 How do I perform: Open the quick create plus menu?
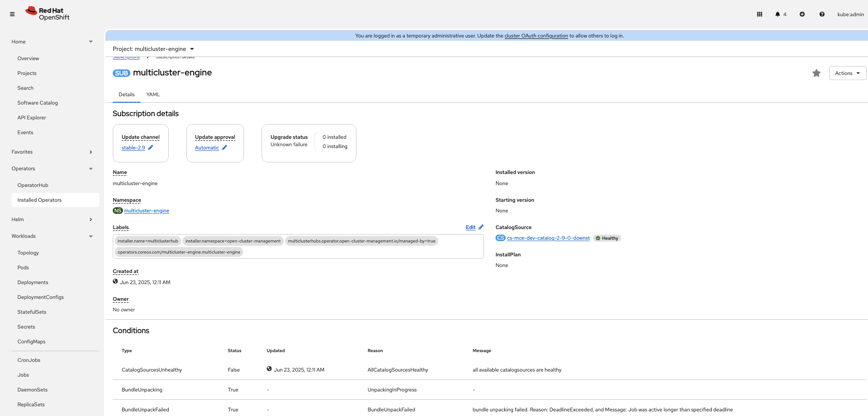click(802, 14)
